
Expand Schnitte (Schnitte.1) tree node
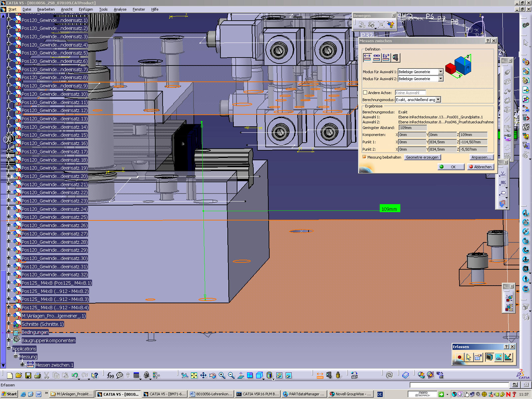pyautogui.click(x=9, y=324)
